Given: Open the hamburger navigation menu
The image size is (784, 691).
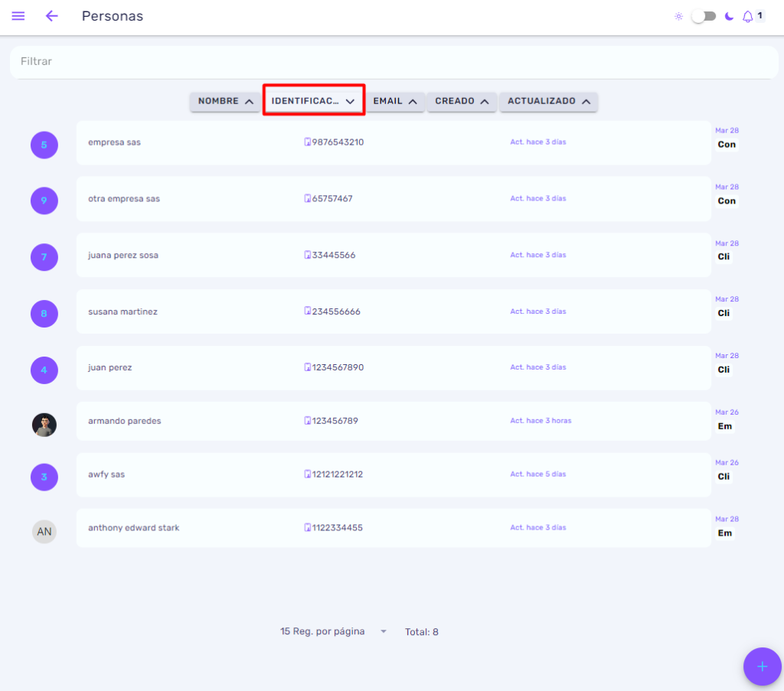Looking at the screenshot, I should (18, 16).
